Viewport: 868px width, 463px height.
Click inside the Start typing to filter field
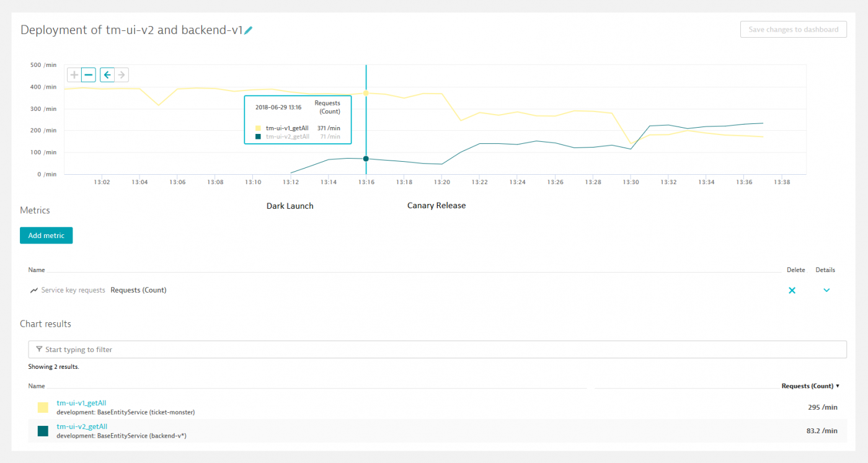pyautogui.click(x=248, y=349)
